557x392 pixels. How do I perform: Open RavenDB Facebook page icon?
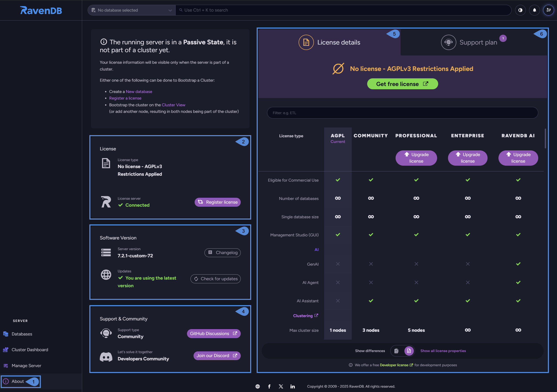pyautogui.click(x=269, y=386)
